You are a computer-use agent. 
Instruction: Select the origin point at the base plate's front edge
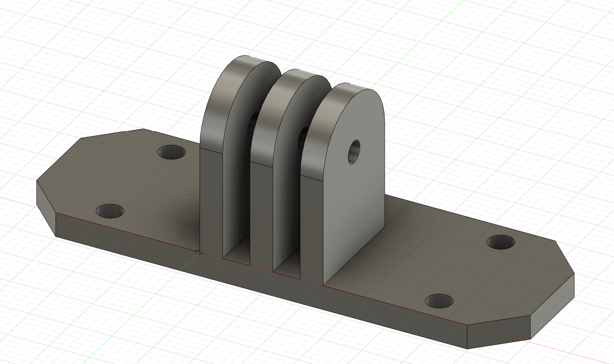click(x=199, y=253)
